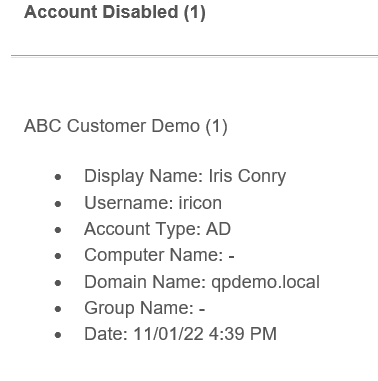Viewport: 378px width, 381px height.
Task: Click the "Date:" label
Action: [106, 334]
